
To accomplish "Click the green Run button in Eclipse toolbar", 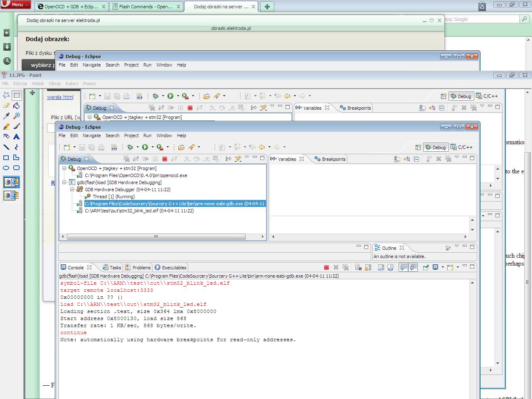I will 145,147.
